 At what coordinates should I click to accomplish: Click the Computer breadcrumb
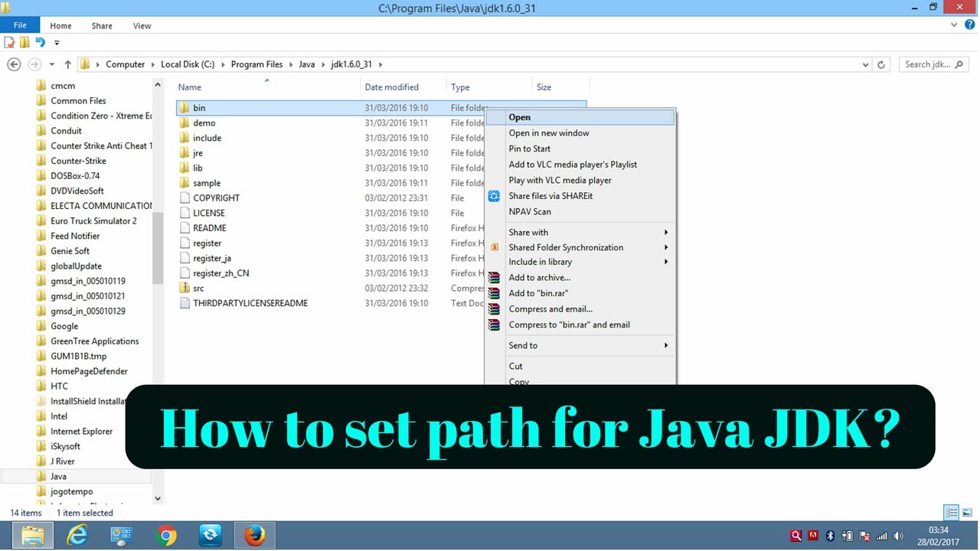[x=125, y=64]
